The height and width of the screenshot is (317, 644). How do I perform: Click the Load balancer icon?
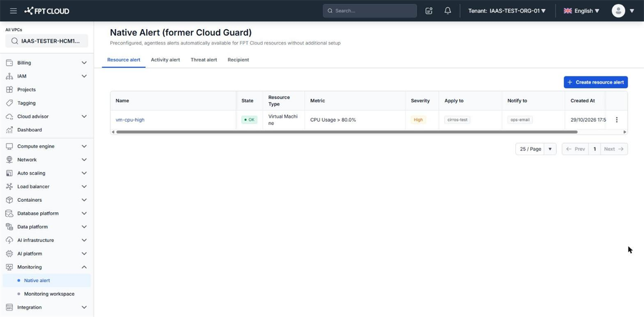pyautogui.click(x=9, y=187)
